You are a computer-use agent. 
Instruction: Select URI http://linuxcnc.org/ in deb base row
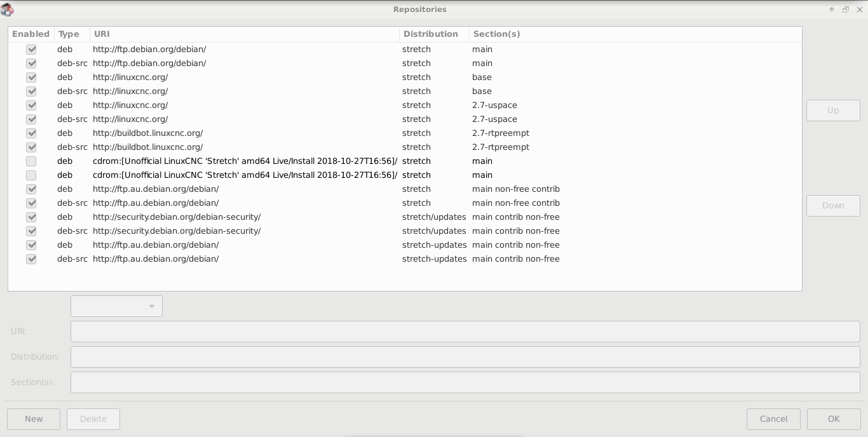130,77
